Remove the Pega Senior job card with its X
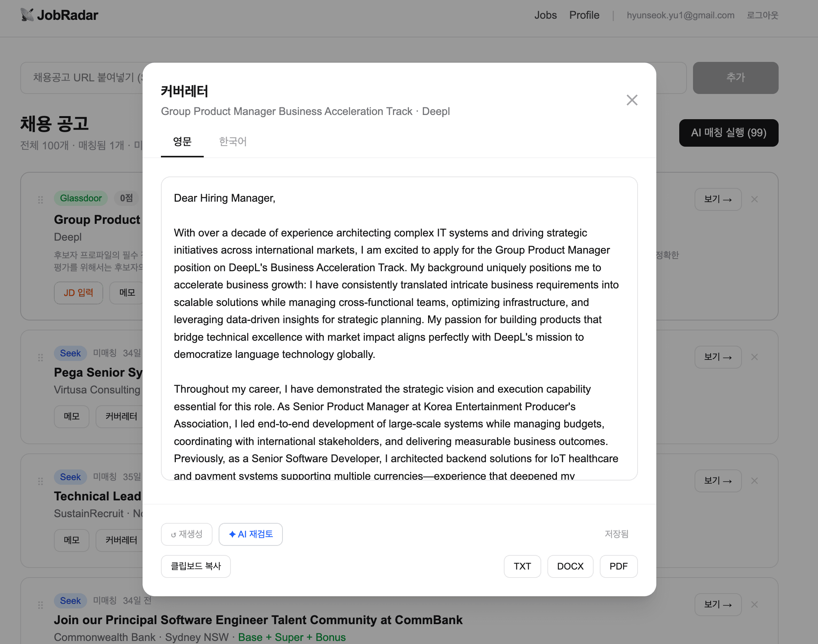Screen dimensions: 818x644 754,357
